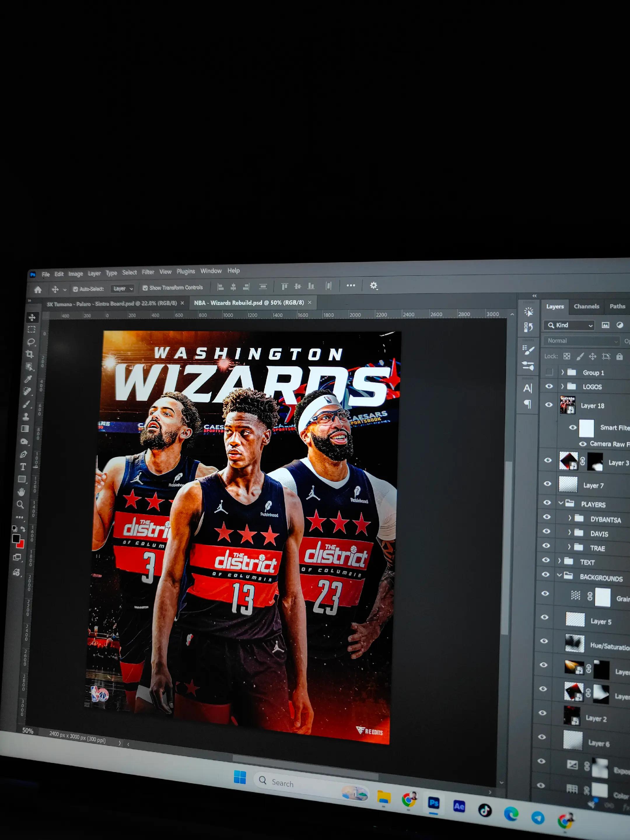Collapse the BACKGROUNDS folder
Image resolution: width=630 pixels, height=840 pixels.
point(559,575)
